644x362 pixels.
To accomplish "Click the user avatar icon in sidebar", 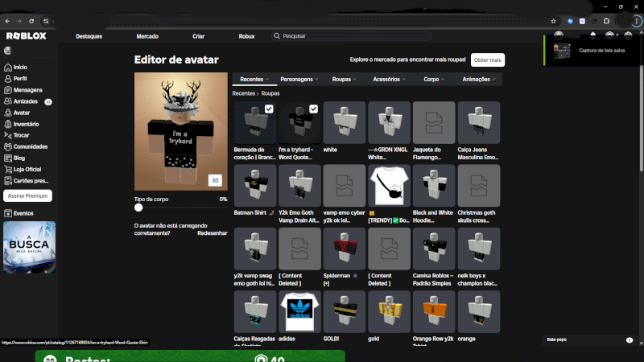I will coord(8,51).
